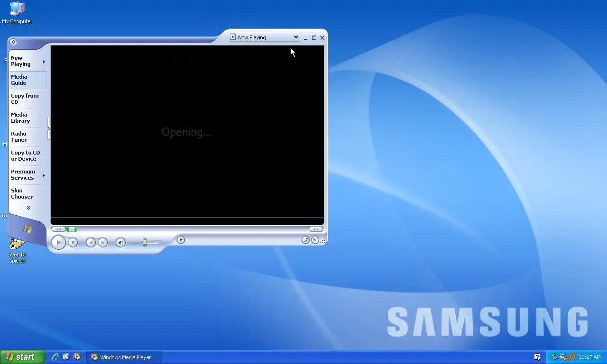Image resolution: width=607 pixels, height=364 pixels.
Task: Open the Now Playing tab
Action: point(27,61)
